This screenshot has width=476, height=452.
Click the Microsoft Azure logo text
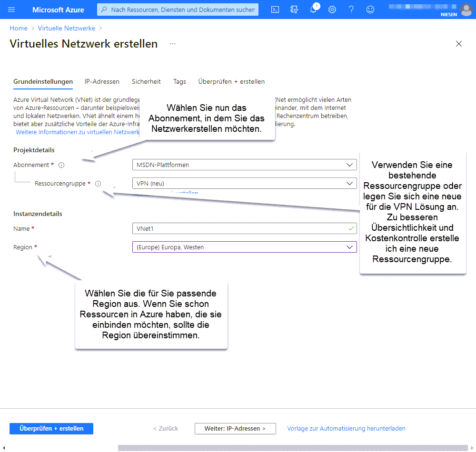click(58, 10)
